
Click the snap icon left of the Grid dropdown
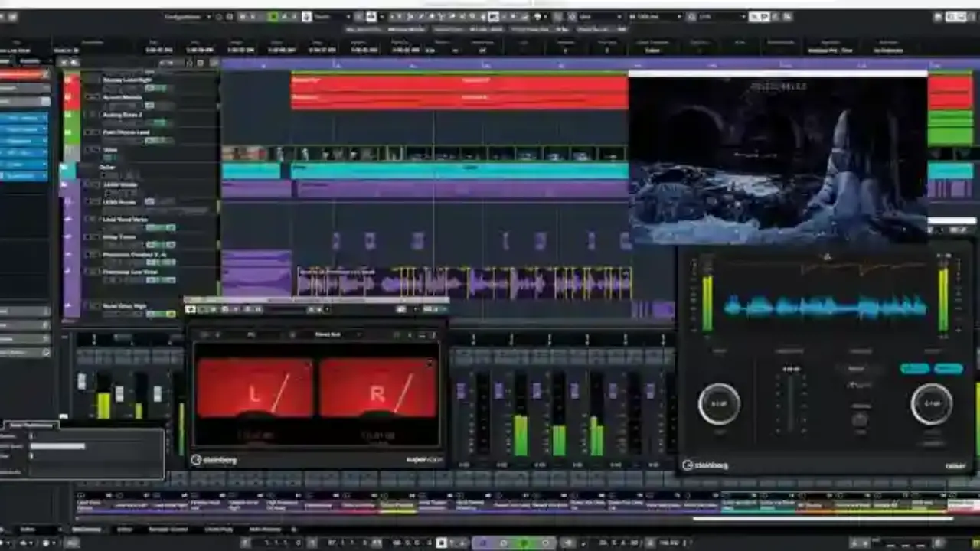pyautogui.click(x=573, y=16)
